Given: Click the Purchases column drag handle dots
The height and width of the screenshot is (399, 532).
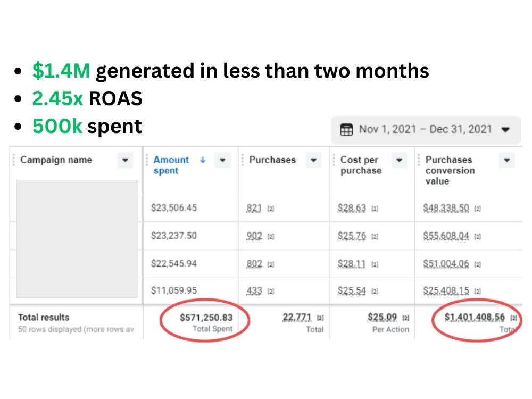Looking at the screenshot, I should pyautogui.click(x=242, y=160).
